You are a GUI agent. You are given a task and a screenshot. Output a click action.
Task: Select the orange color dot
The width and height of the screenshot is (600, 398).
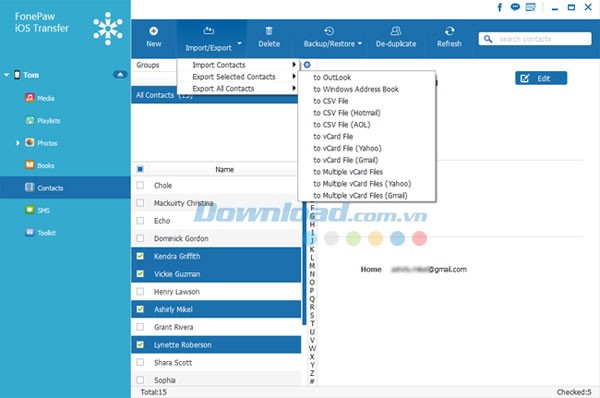click(375, 238)
